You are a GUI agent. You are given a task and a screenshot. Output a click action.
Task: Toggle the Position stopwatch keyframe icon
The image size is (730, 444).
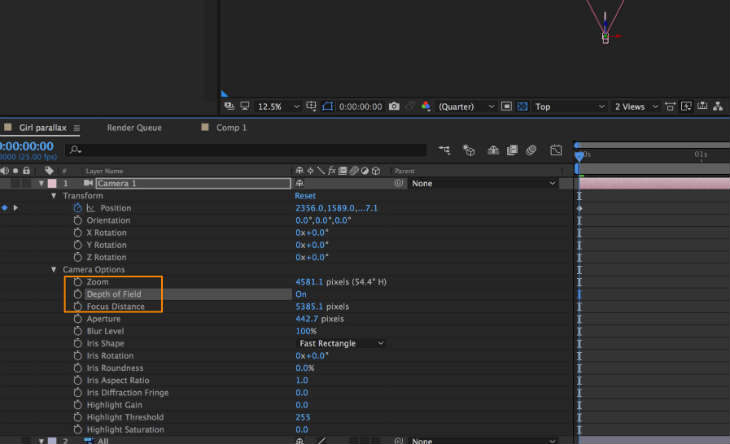tap(77, 208)
